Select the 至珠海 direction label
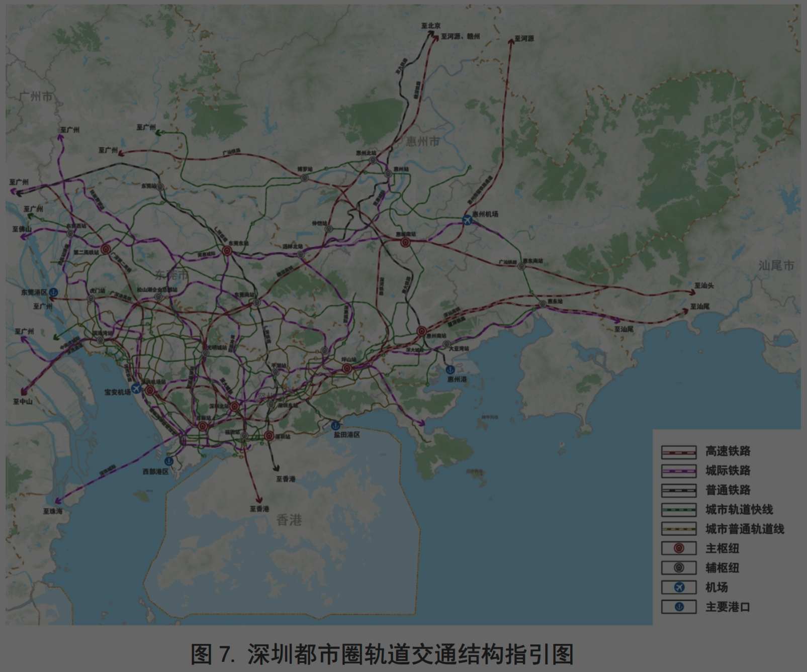Viewport: 807px width, 672px height. point(53,511)
